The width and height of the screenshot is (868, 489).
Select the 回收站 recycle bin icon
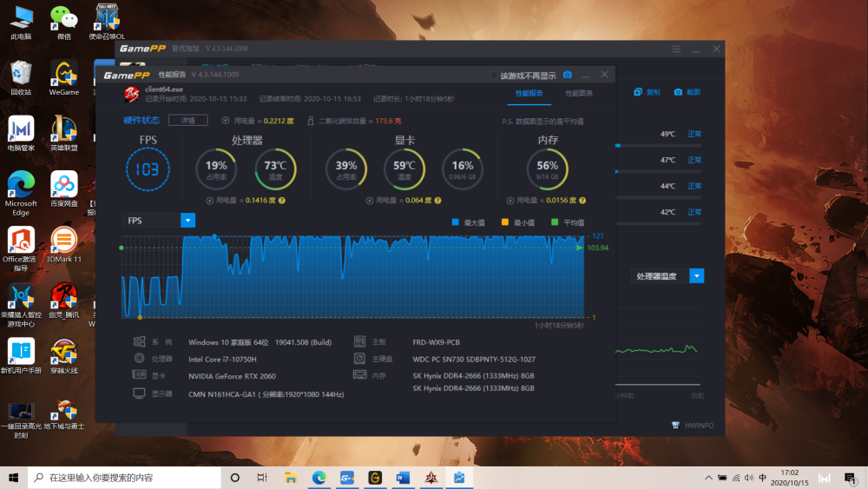(21, 78)
